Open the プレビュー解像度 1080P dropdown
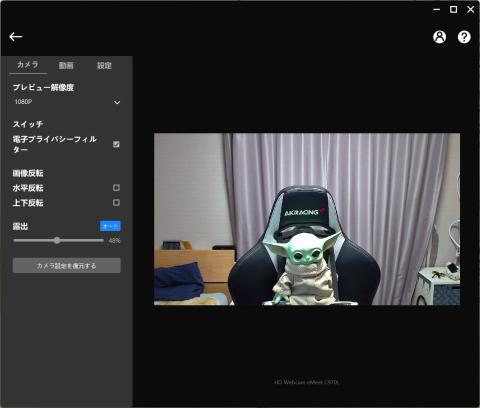The image size is (480, 408). pyautogui.click(x=67, y=102)
